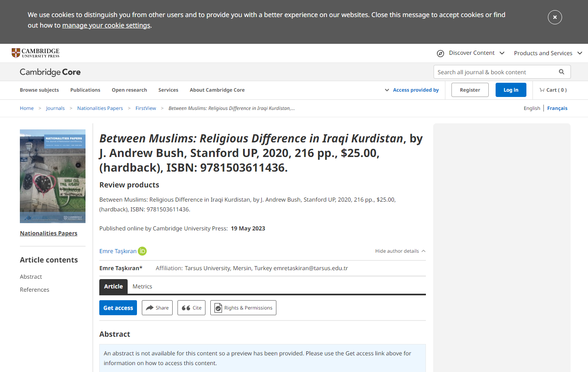Click the search journal content field
Image resolution: width=588 pixels, height=372 pixels.
(x=494, y=72)
